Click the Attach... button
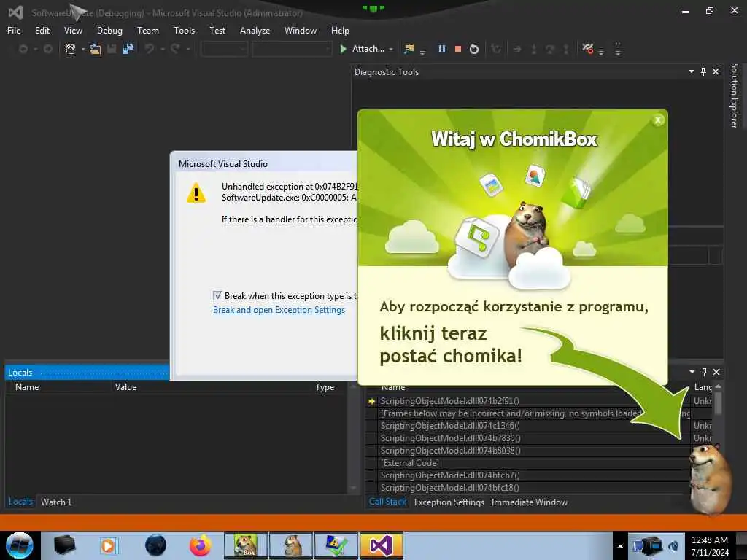 pyautogui.click(x=368, y=49)
